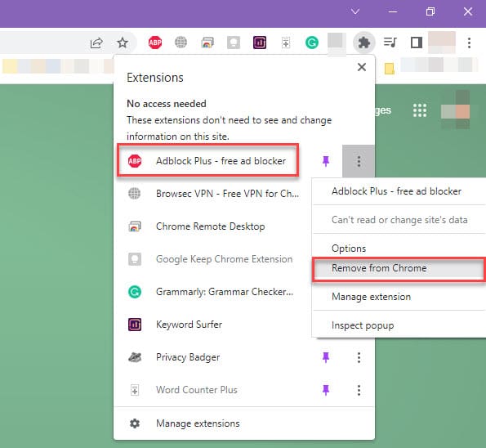
Task: Unpin Adblock Plus from toolbar
Action: [326, 161]
